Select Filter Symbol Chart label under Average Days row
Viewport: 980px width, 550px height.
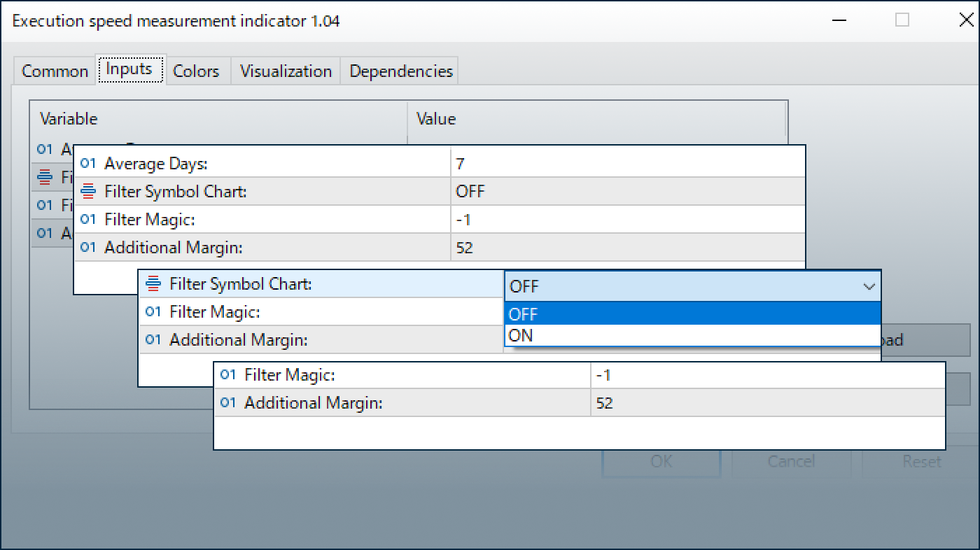[x=175, y=191]
